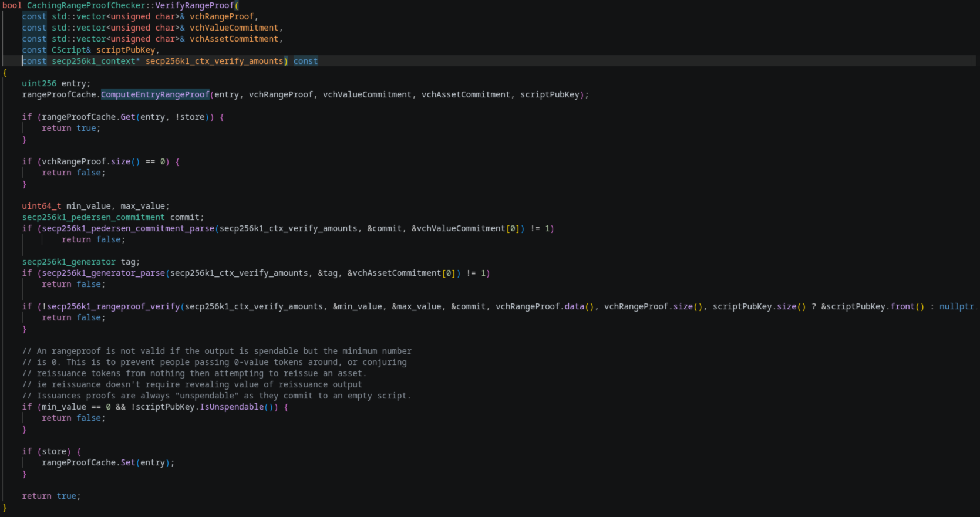Click the comment line starting "// reissuance tokens from nothing"
This screenshot has width=980, height=517.
point(194,373)
